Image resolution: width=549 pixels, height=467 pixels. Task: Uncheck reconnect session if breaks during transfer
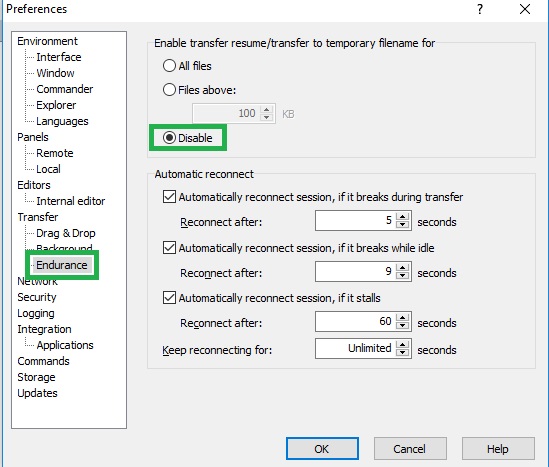click(169, 197)
